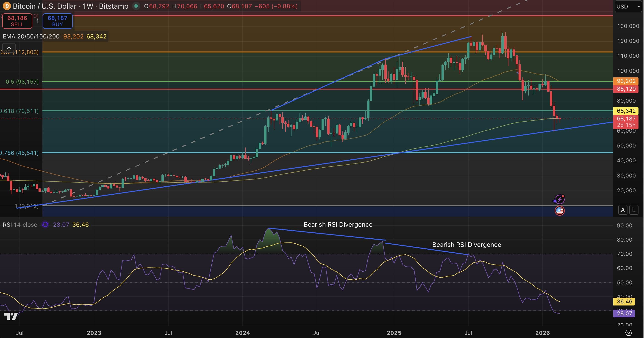Viewport: 644px width, 338px height.
Task: Click the green market status dot
Action: point(136,6)
